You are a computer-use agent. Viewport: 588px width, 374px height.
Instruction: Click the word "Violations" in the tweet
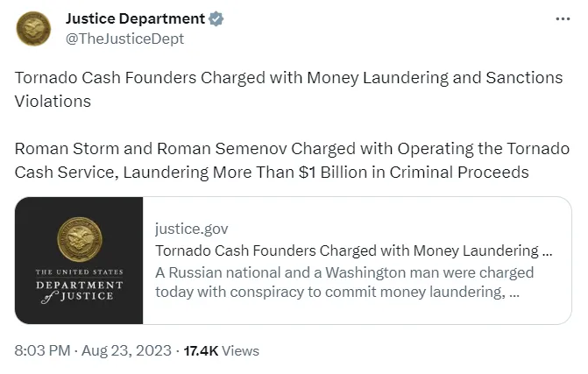tap(53, 100)
